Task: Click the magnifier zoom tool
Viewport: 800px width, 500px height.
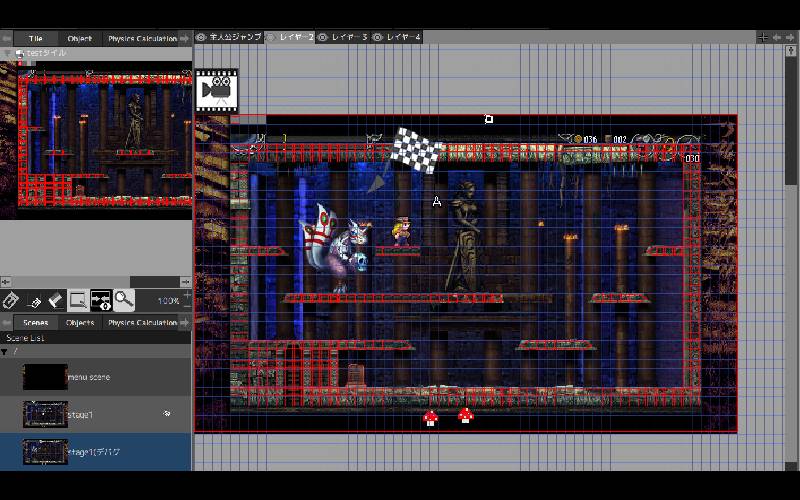Action: [x=123, y=299]
